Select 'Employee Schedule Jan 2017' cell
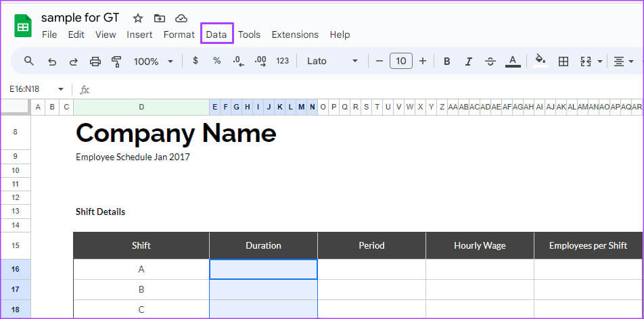Screen dimensions: 644x319 point(133,157)
